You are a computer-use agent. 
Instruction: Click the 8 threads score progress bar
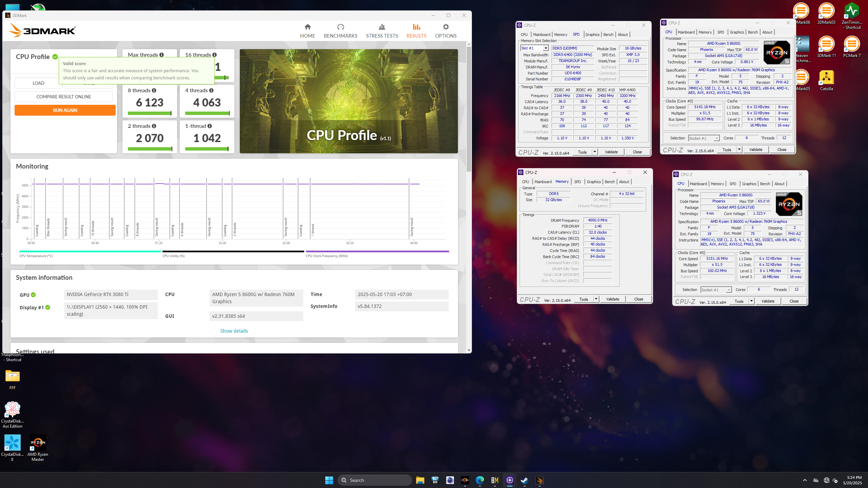(x=150, y=113)
